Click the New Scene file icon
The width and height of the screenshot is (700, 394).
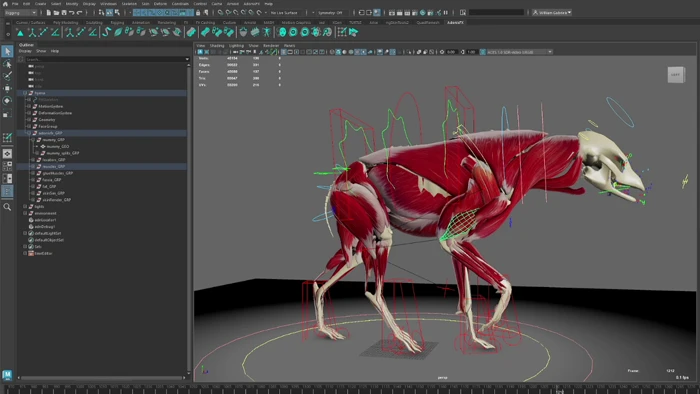[49, 12]
